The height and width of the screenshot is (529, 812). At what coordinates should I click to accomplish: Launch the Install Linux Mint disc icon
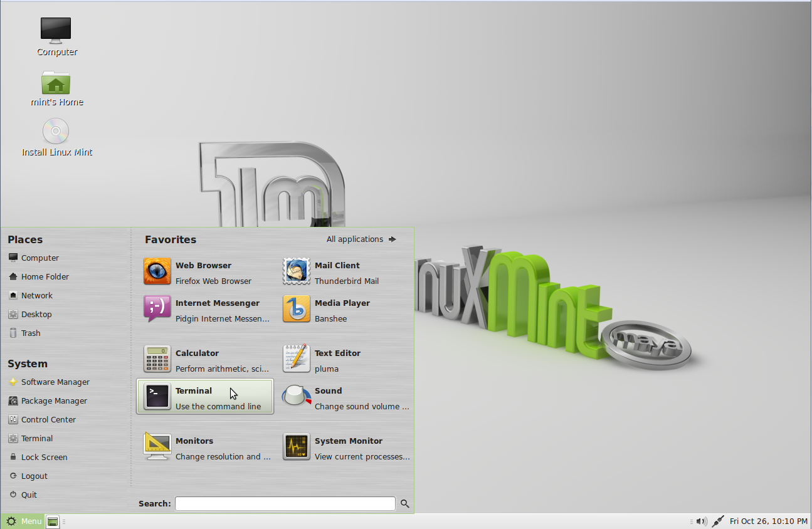56,138
